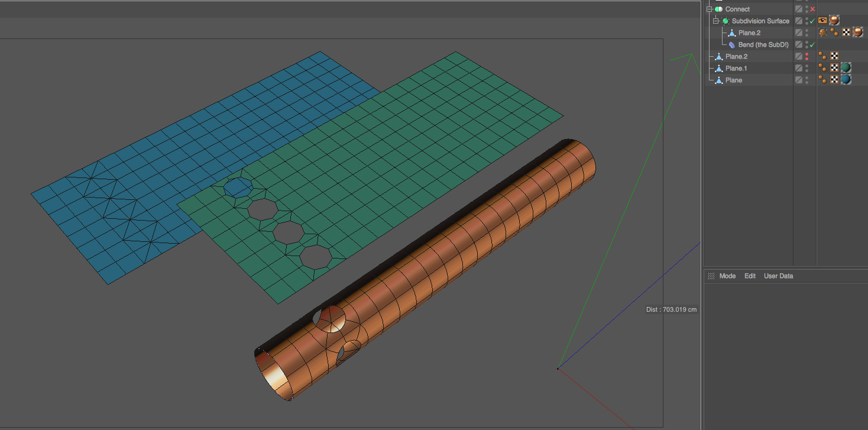Click the UVW checkerboard tag on Plane
The image size is (868, 430).
pos(834,80)
